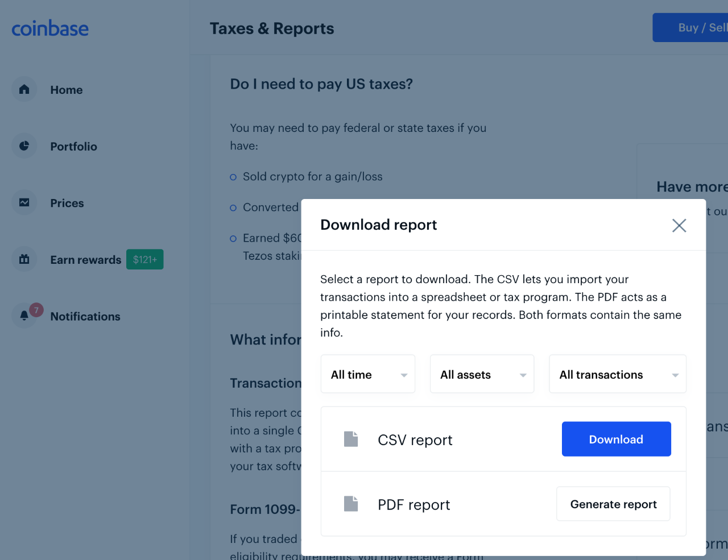This screenshot has width=728, height=560.
Task: Click the 'Do I need to pay US taxes?' heading
Action: [321, 84]
